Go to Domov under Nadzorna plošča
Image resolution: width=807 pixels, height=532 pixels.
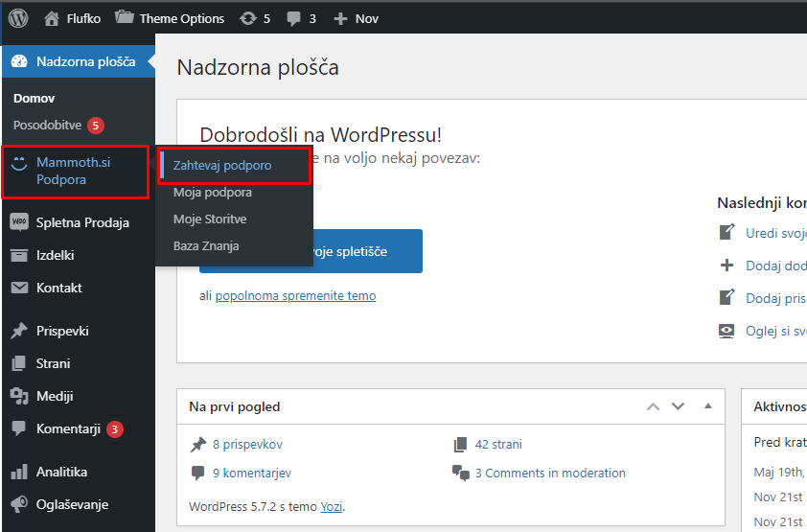click(34, 99)
